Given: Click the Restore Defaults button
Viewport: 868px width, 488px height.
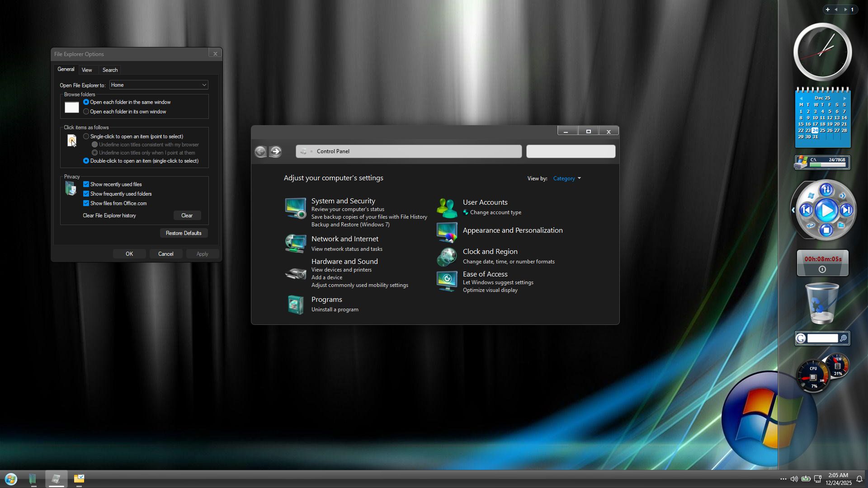Looking at the screenshot, I should point(184,233).
